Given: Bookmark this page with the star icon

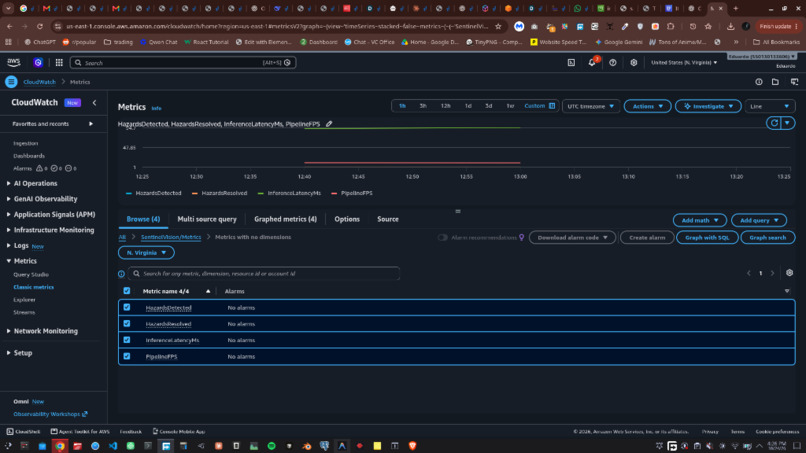Looking at the screenshot, I should pyautogui.click(x=498, y=26).
